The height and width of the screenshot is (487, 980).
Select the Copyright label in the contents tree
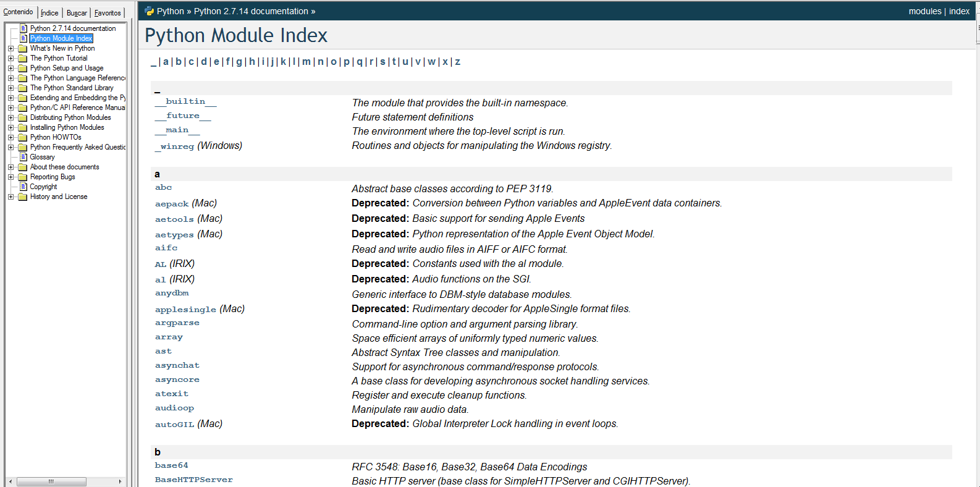(x=43, y=187)
